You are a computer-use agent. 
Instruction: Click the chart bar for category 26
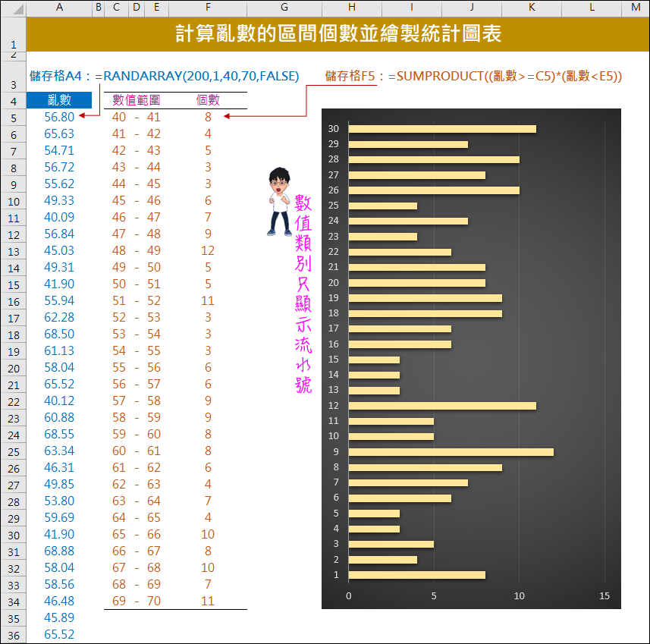pos(434,190)
